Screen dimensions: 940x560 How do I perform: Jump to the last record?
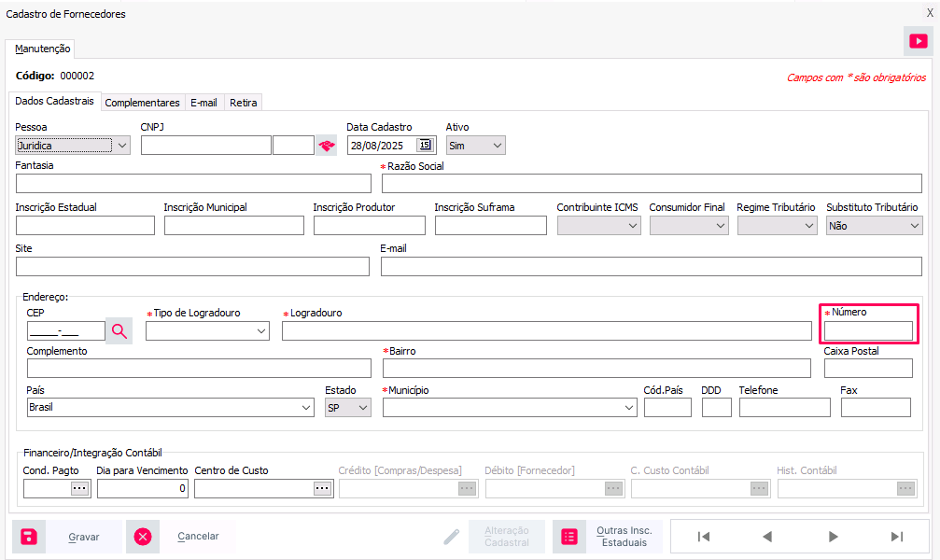897,537
